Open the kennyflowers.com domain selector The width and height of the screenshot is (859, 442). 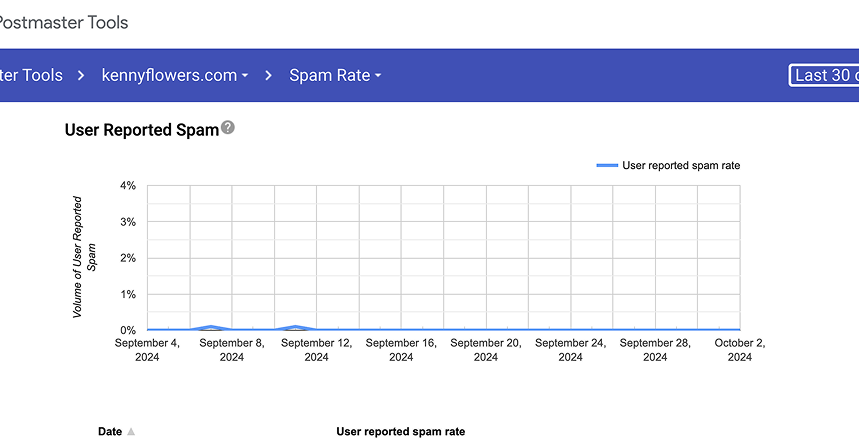click(170, 75)
